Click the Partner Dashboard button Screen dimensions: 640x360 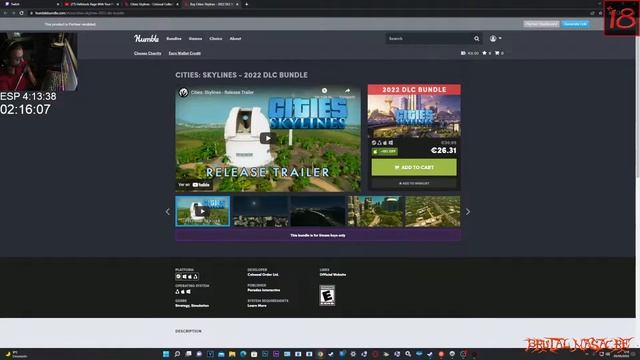[541, 24]
